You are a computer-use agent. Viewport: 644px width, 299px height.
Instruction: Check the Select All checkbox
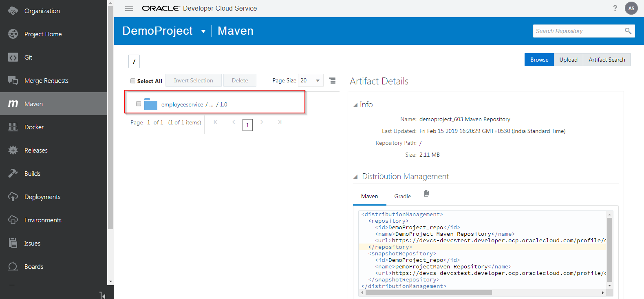(133, 81)
